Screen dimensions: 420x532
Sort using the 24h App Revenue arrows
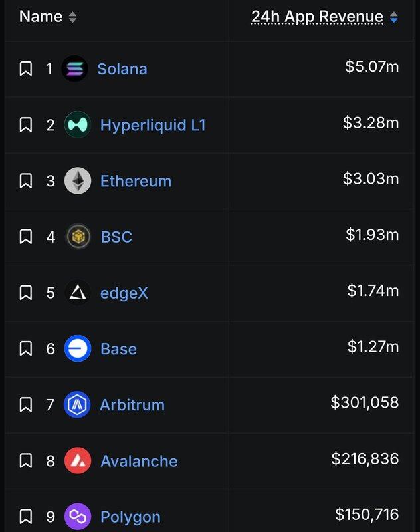394,18
